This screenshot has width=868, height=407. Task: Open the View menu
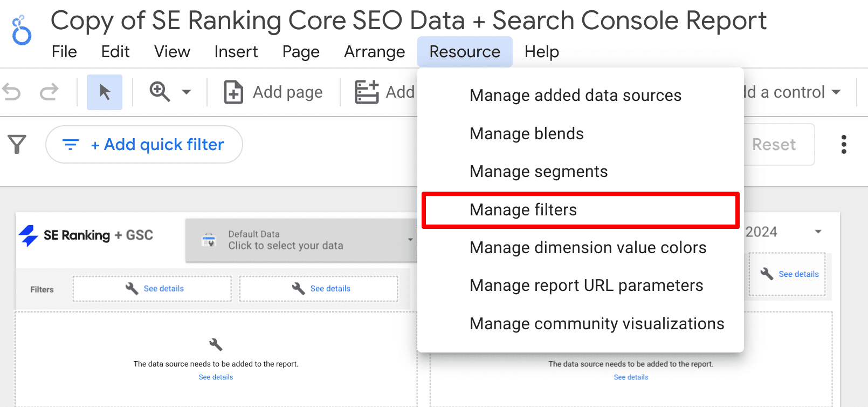tap(172, 52)
